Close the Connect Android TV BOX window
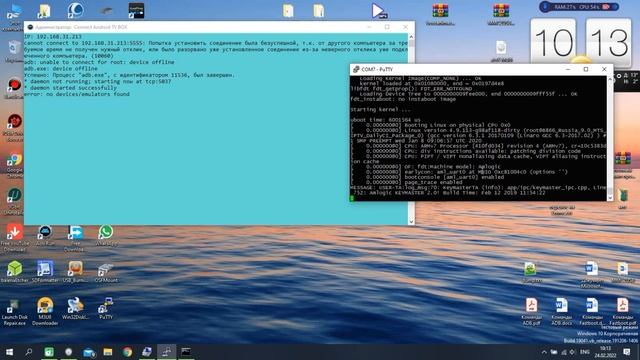640x360 pixels. (x=405, y=27)
